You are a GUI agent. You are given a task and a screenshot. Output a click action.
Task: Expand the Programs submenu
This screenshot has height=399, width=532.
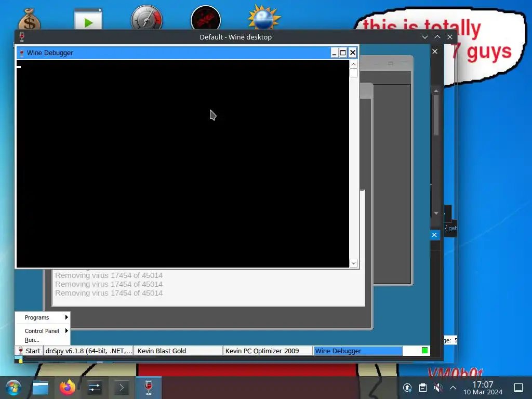pos(44,317)
